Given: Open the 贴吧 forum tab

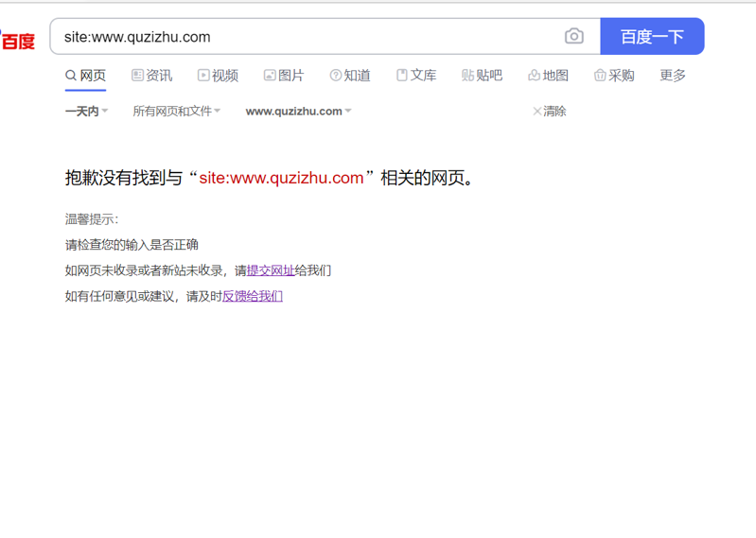Looking at the screenshot, I should [482, 76].
